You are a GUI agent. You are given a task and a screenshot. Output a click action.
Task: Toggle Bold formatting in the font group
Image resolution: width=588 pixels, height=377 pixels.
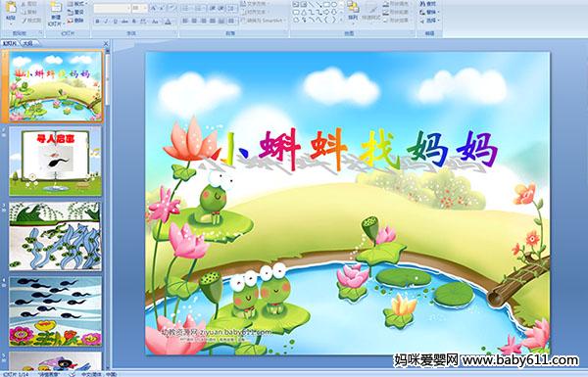click(97, 22)
